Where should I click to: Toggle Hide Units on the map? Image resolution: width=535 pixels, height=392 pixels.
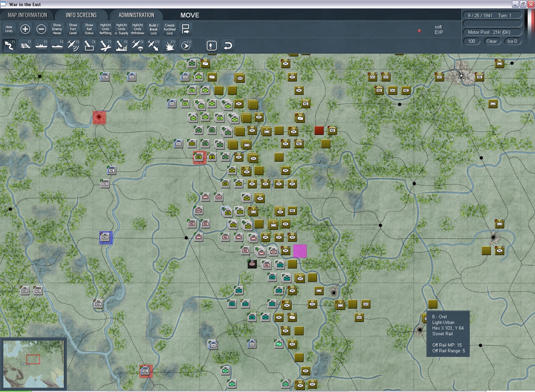coord(9,29)
